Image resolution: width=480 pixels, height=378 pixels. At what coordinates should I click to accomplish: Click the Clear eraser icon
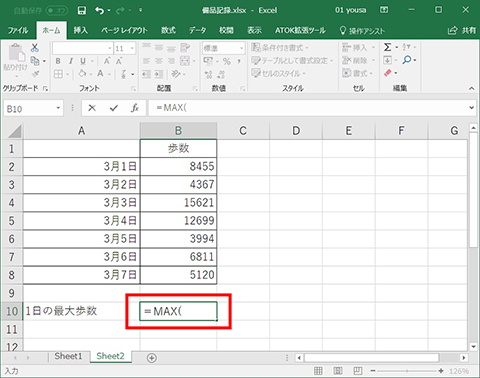coord(387,73)
